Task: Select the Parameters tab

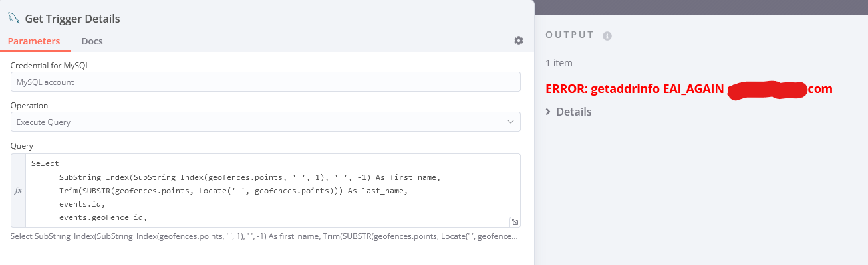Action: coord(34,41)
